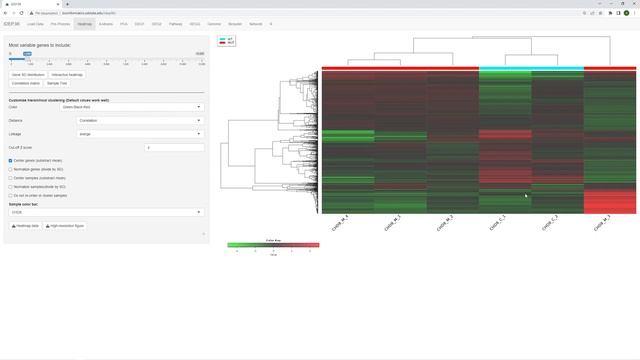Open the Pre-Process tab
This screenshot has height=360, width=640.
60,24
